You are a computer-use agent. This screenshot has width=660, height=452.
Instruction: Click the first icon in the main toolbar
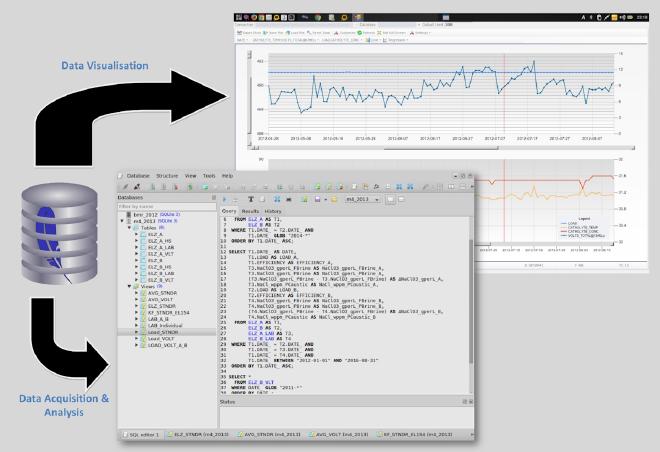pyautogui.click(x=124, y=187)
